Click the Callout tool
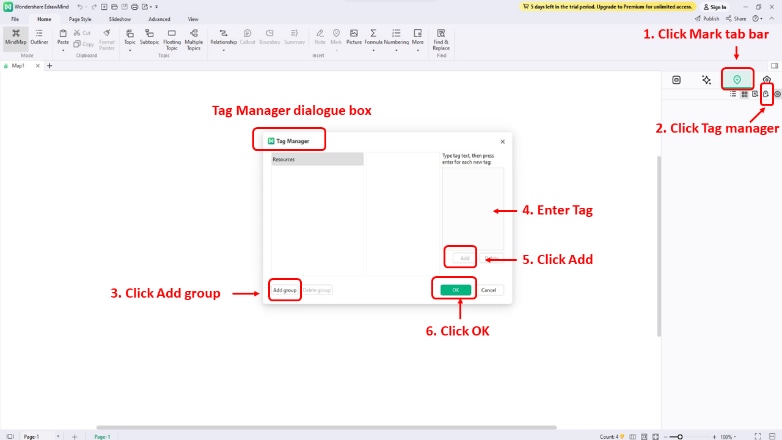 pos(247,37)
